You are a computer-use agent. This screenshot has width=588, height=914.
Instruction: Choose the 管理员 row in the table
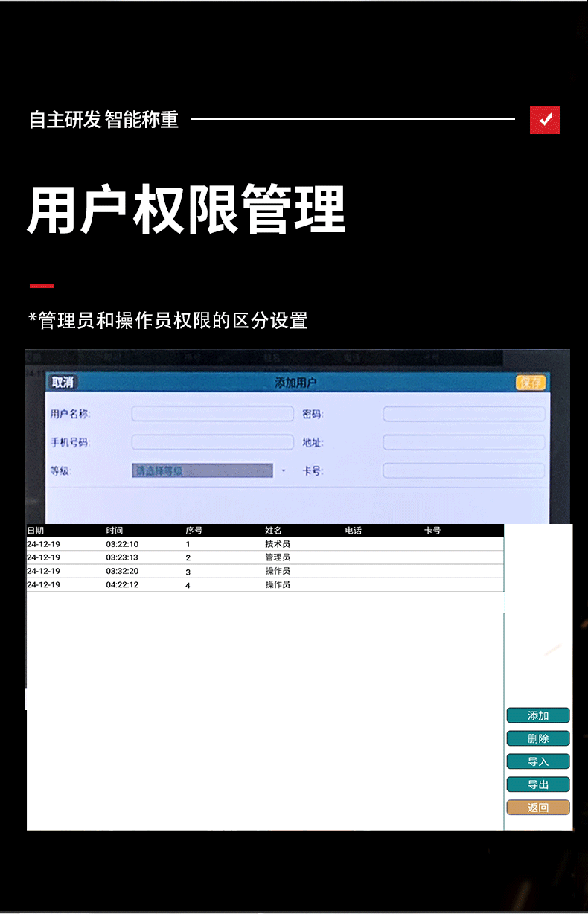click(264, 557)
